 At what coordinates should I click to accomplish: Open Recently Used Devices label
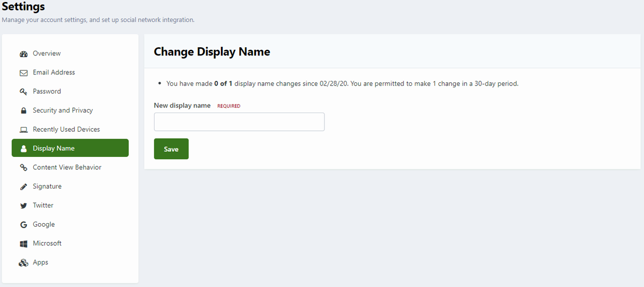coord(66,129)
